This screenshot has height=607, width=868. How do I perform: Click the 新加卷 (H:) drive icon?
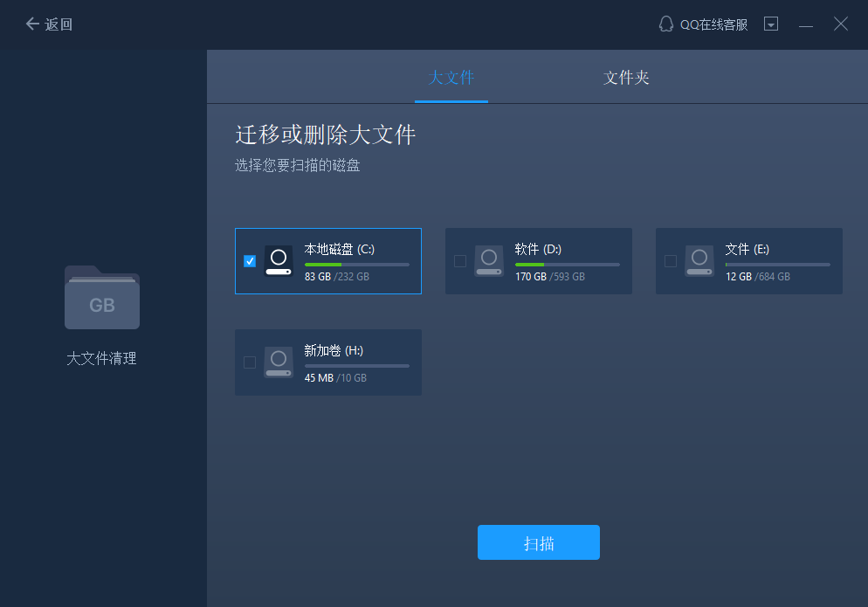[279, 362]
